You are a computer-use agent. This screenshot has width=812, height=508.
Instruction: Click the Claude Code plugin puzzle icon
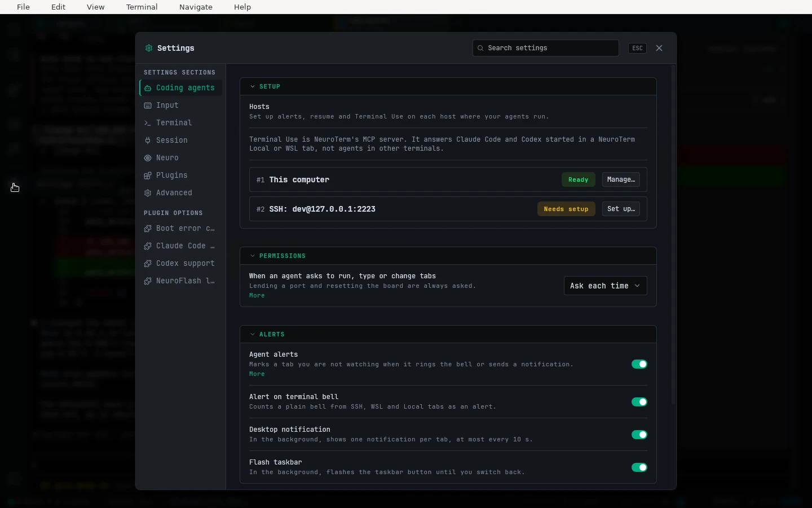148,246
